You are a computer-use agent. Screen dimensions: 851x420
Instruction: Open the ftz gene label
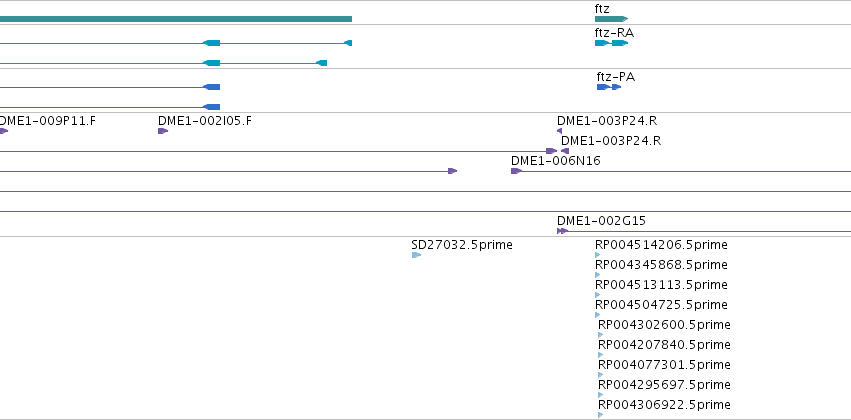click(602, 9)
